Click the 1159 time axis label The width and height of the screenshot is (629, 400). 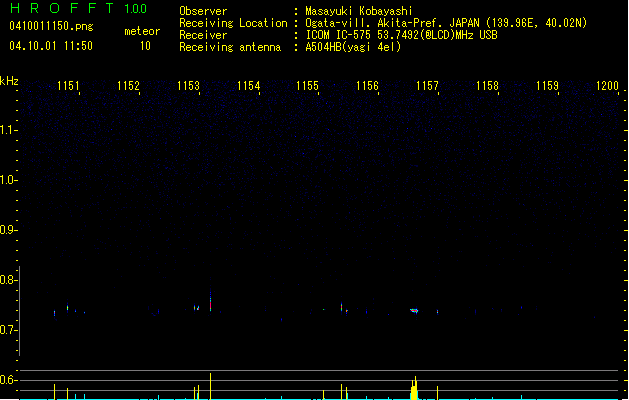click(547, 86)
